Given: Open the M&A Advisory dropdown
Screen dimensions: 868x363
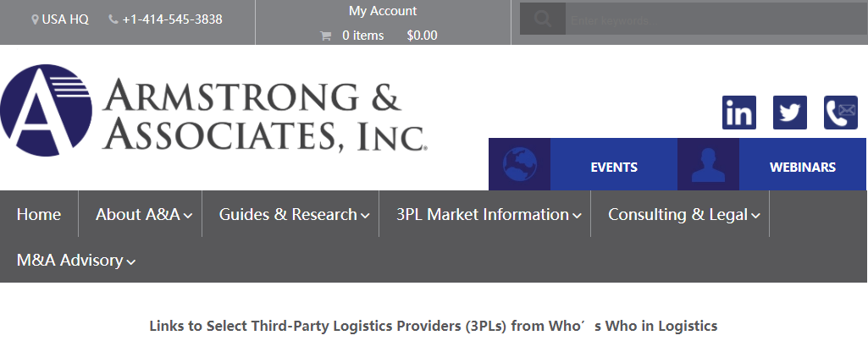Looking at the screenshot, I should click(x=76, y=261).
